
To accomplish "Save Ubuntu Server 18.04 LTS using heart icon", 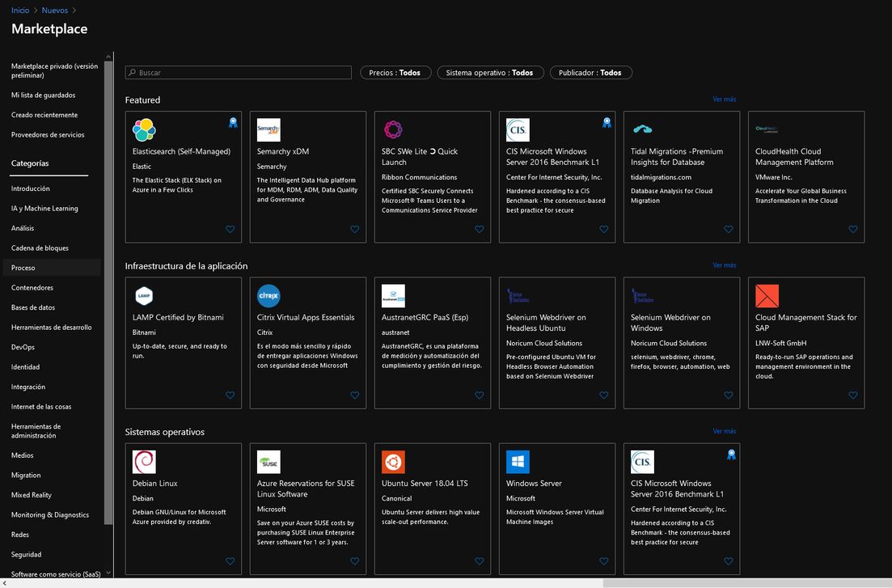I will tap(479, 561).
